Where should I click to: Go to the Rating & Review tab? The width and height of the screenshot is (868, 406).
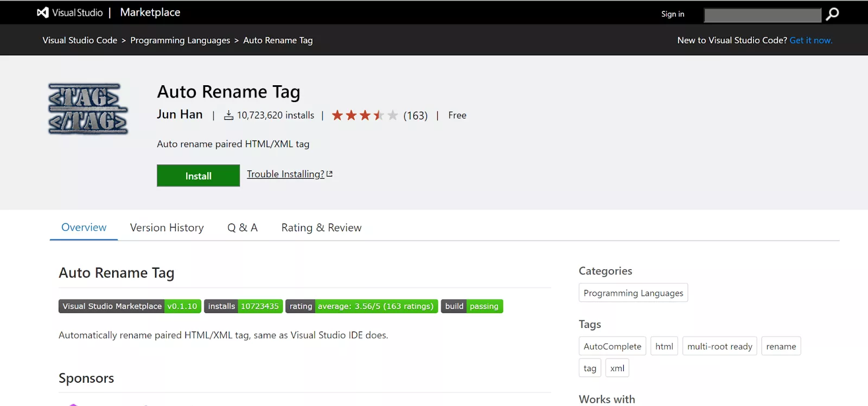(321, 228)
